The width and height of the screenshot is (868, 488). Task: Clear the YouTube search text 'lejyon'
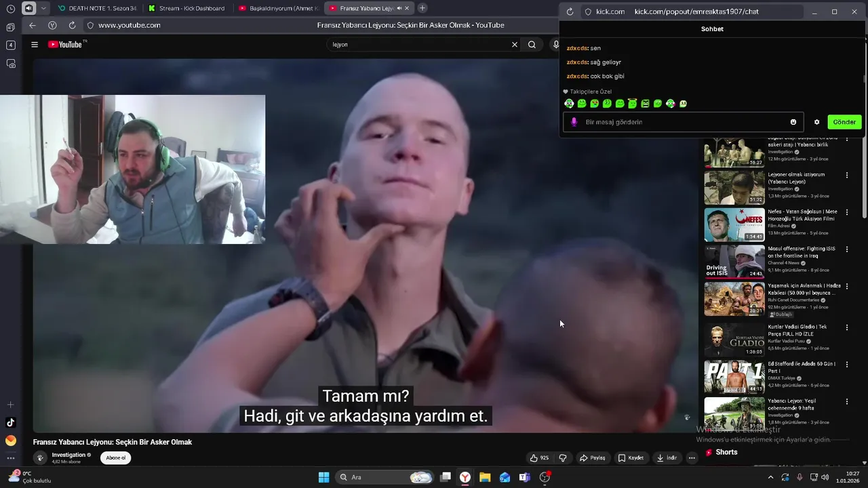tap(514, 45)
